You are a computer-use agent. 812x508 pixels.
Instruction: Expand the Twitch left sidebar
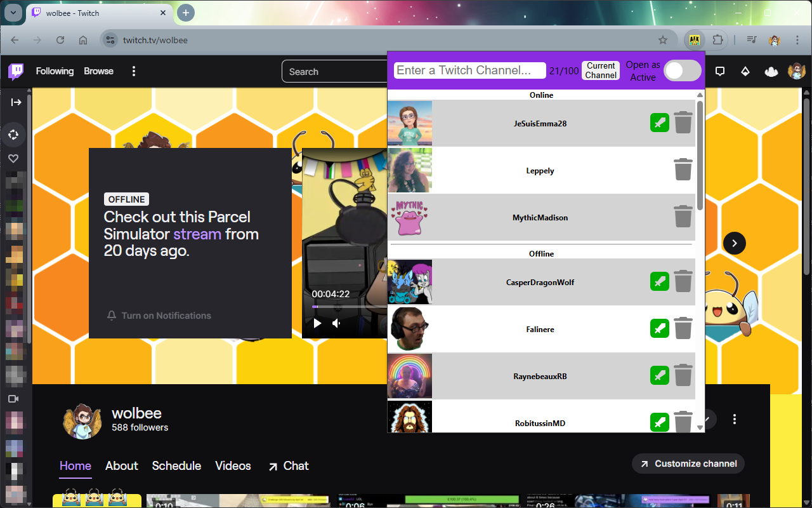click(x=16, y=102)
